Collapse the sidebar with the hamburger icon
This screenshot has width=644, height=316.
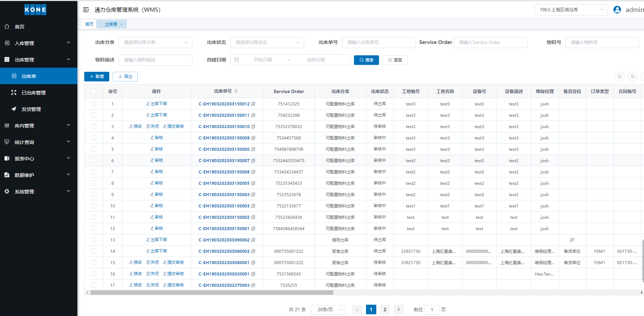(x=86, y=10)
